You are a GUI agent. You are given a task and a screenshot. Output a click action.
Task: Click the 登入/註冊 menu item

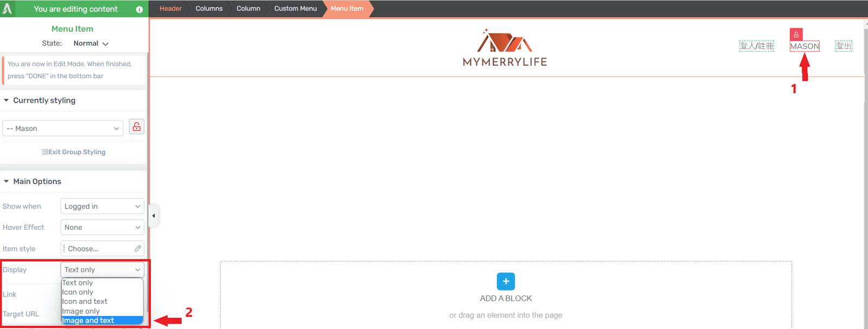757,46
